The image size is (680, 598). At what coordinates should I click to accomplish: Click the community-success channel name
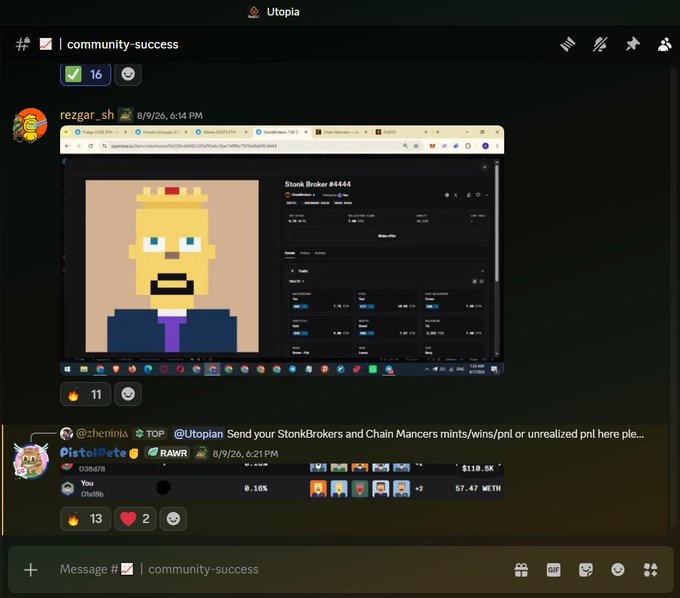tap(123, 44)
